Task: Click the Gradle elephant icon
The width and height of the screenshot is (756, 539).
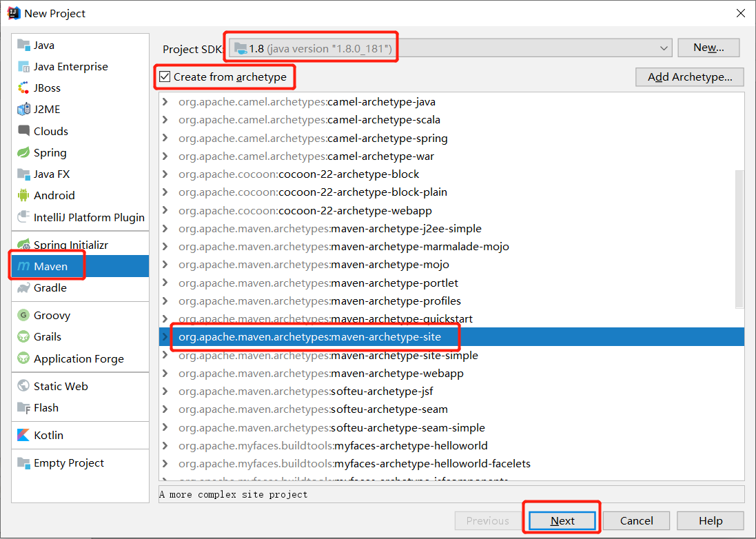Action: click(x=23, y=288)
